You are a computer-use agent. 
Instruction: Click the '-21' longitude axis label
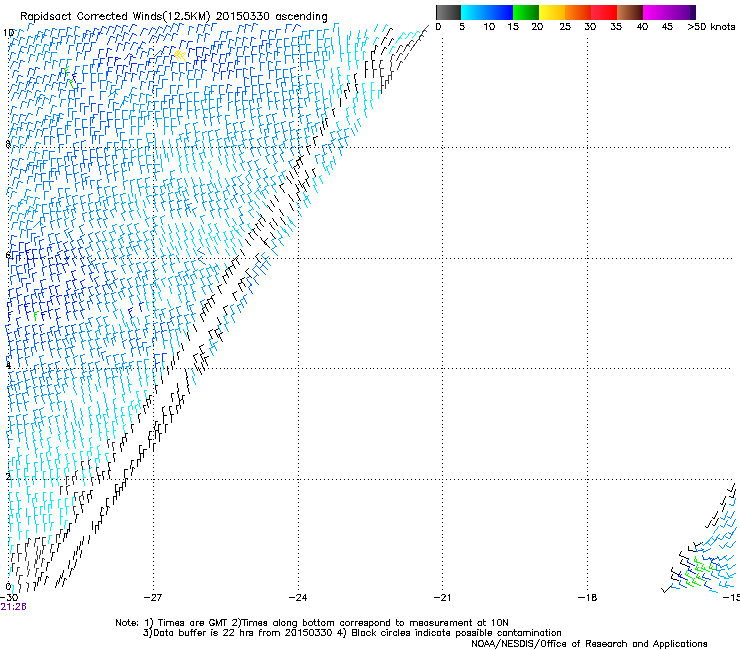(x=442, y=598)
